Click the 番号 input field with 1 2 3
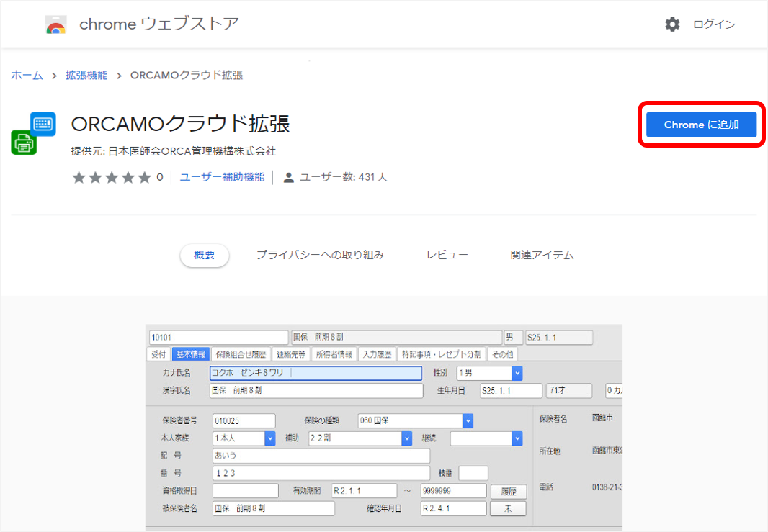This screenshot has width=768, height=532. 321,473
